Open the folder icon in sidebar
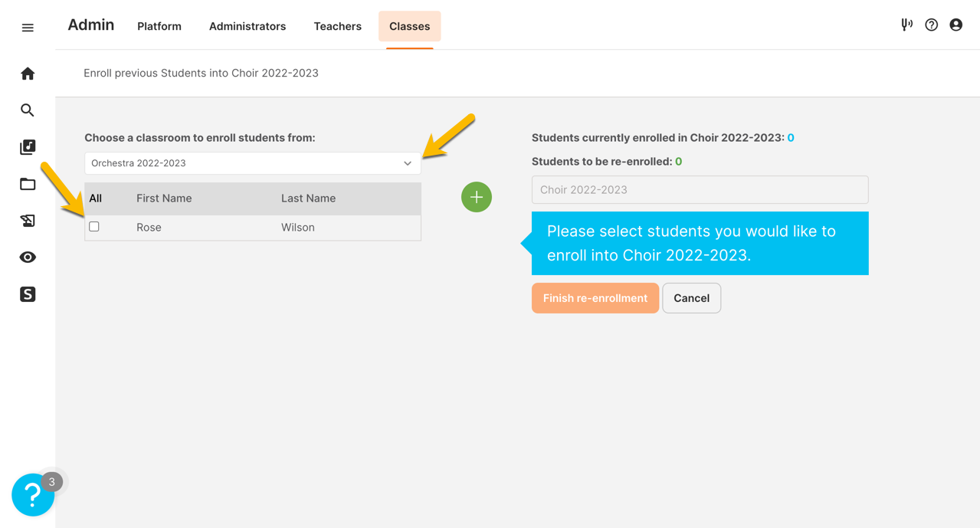 (28, 184)
